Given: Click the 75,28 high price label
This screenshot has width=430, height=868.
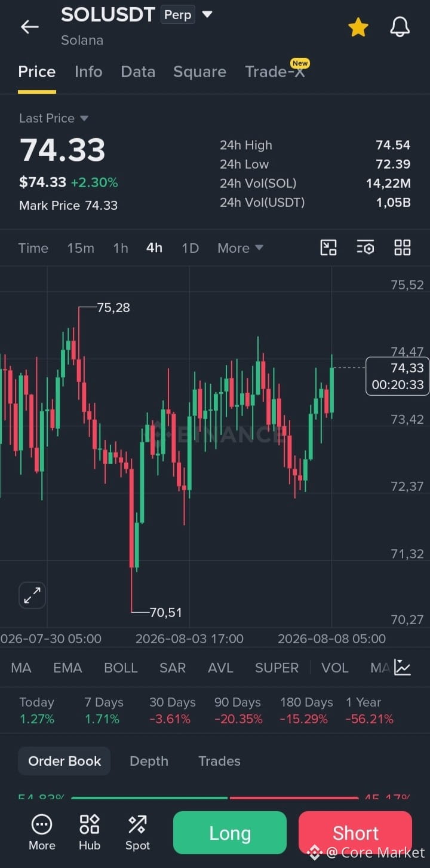Looking at the screenshot, I should pyautogui.click(x=113, y=307).
